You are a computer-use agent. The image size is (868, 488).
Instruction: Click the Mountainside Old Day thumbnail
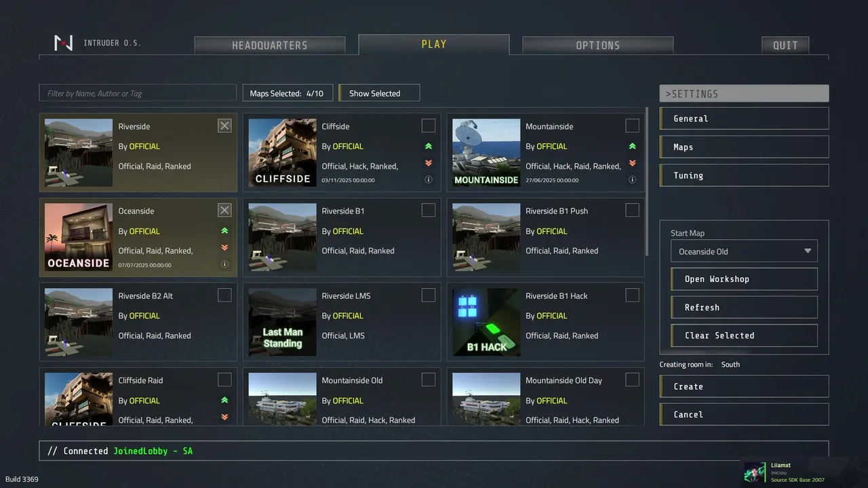pyautogui.click(x=486, y=399)
